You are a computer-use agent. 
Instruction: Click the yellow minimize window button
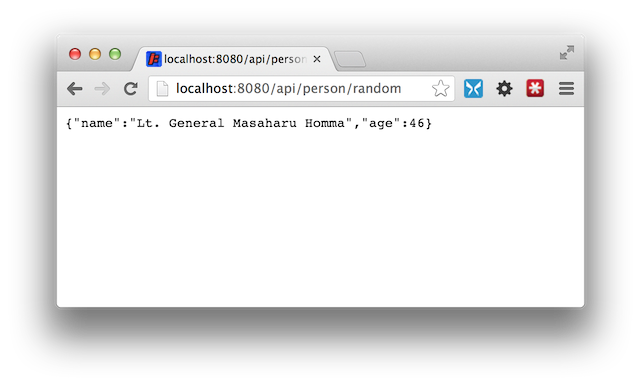(95, 54)
